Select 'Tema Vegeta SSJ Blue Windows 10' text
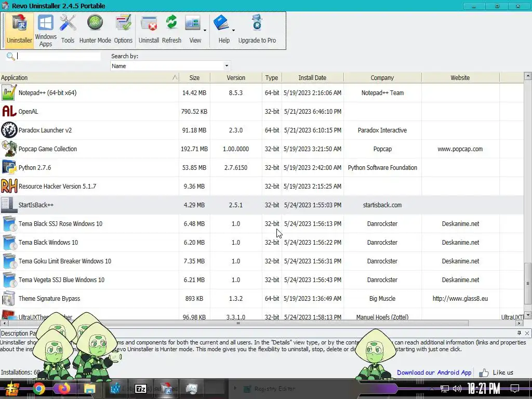Screen dimensions: 532x399 click(61, 280)
